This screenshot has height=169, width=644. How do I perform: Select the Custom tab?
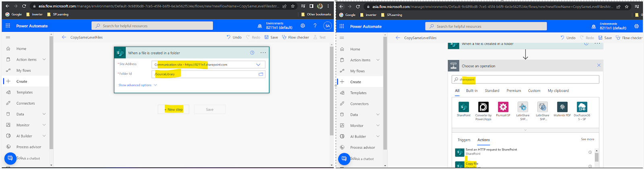click(x=534, y=91)
